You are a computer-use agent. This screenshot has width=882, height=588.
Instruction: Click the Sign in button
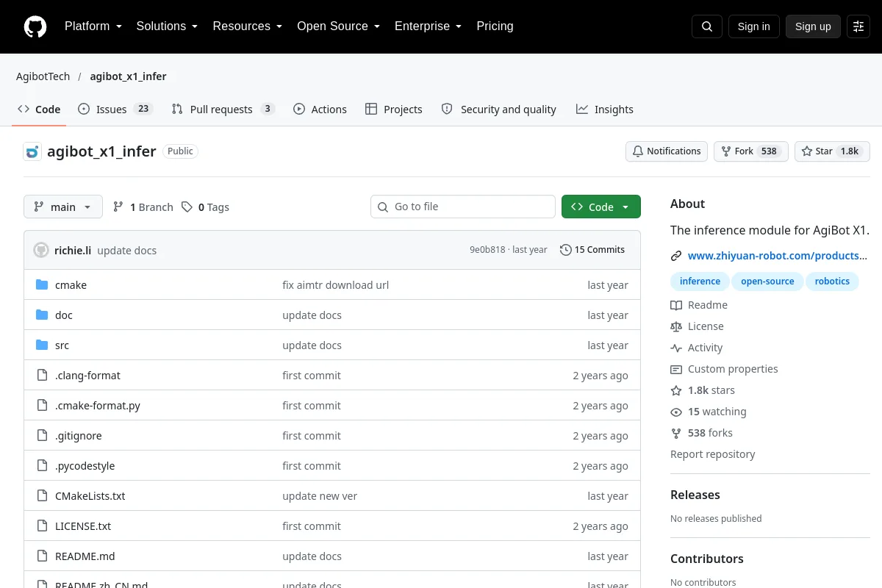[x=753, y=26]
